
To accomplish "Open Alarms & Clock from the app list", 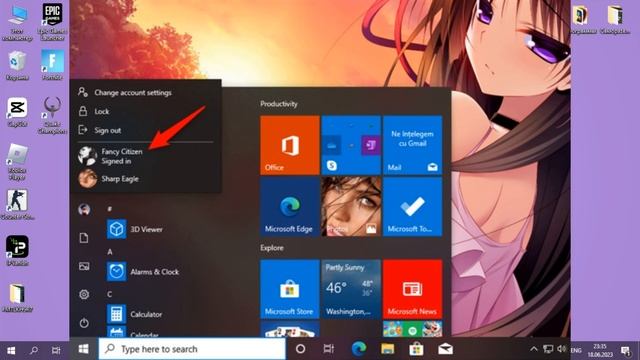I will 143,271.
